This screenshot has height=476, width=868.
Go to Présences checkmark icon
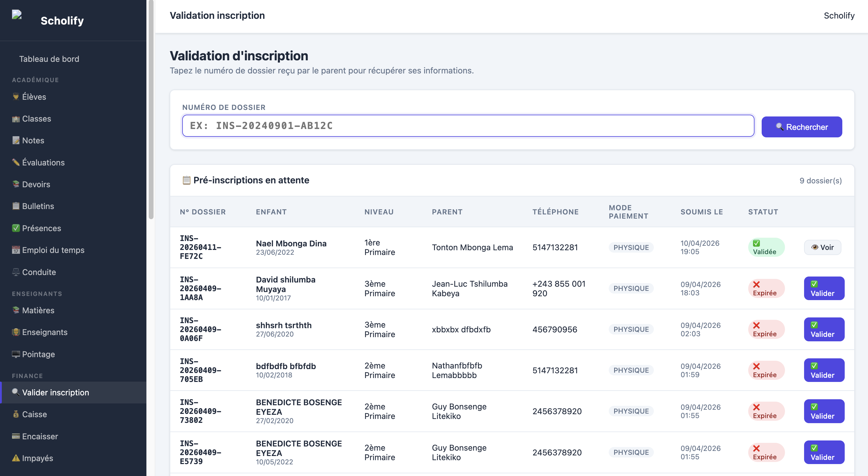pyautogui.click(x=16, y=228)
